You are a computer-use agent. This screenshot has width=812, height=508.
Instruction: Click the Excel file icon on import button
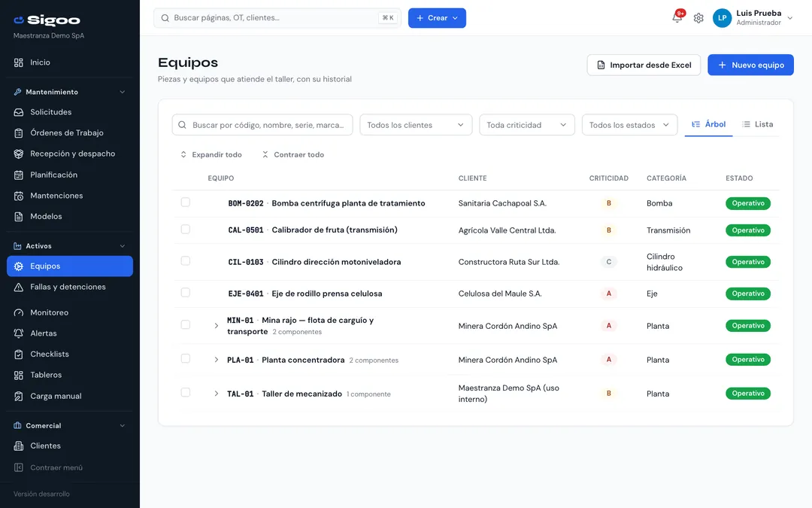601,65
